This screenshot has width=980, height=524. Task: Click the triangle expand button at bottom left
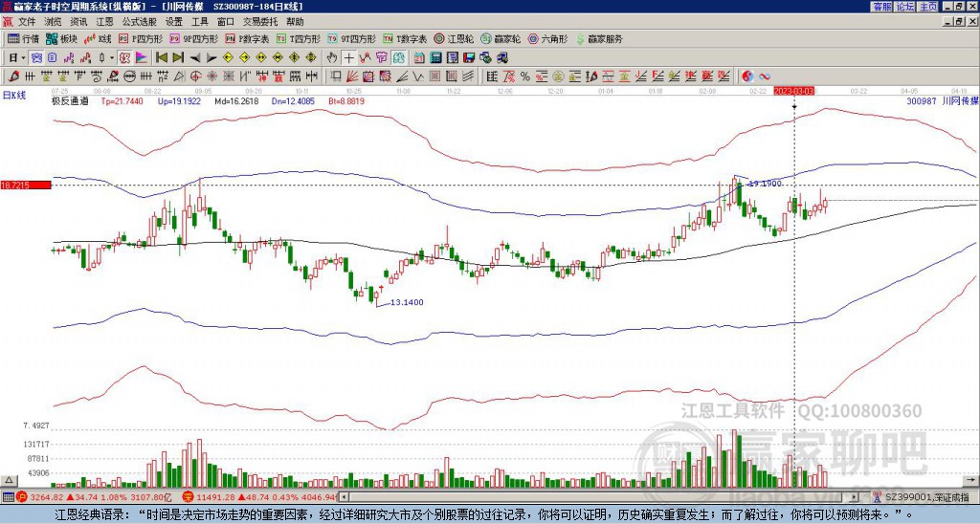(x=8, y=480)
